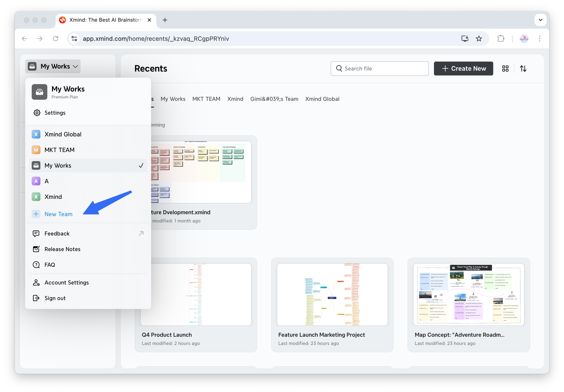Viewport: 564px width, 392px height.
Task: Bookmark this page with the star
Action: pyautogui.click(x=479, y=39)
